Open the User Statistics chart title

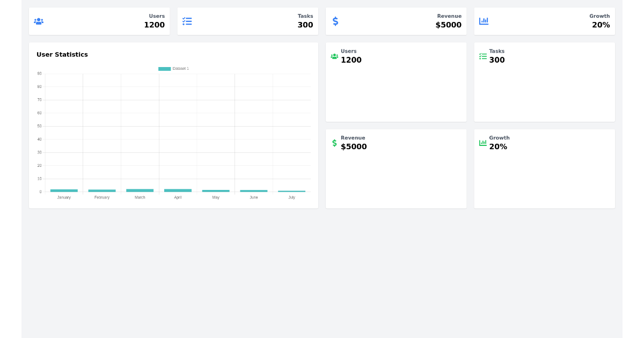[62, 54]
